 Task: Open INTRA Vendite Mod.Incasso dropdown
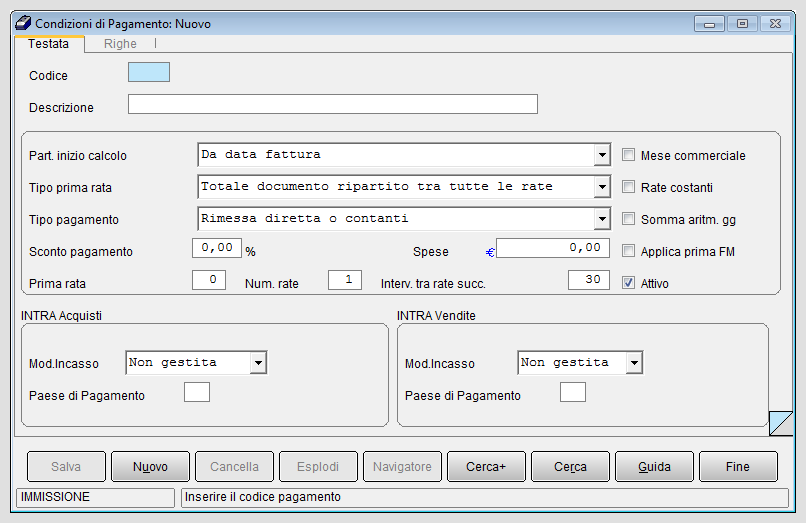634,363
